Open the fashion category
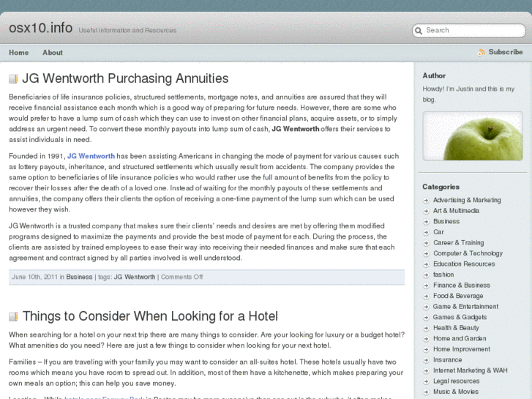This screenshot has height=399, width=532. 443,275
